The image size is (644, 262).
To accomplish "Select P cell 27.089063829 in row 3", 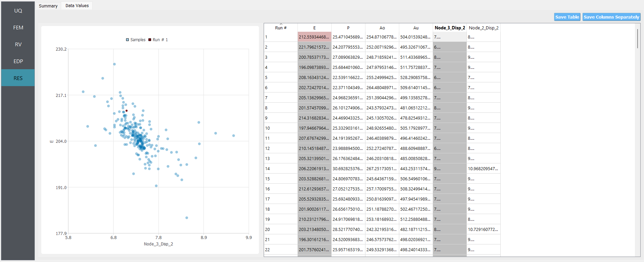I will pyautogui.click(x=348, y=57).
